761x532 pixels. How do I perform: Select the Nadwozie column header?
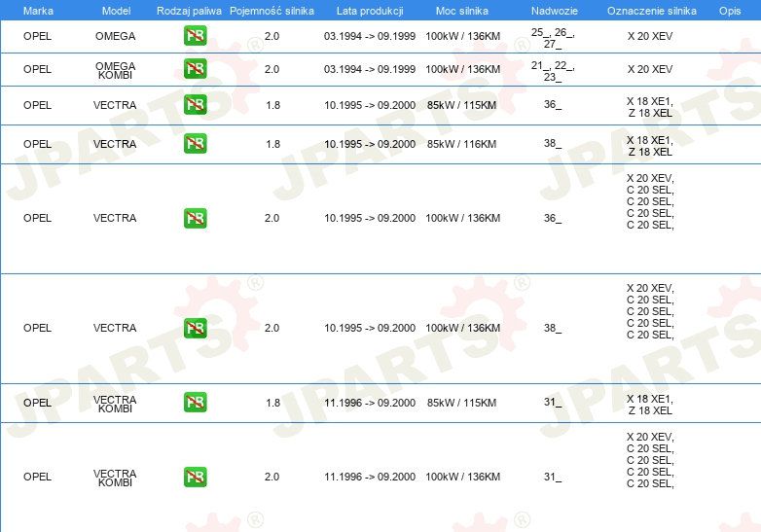click(552, 10)
